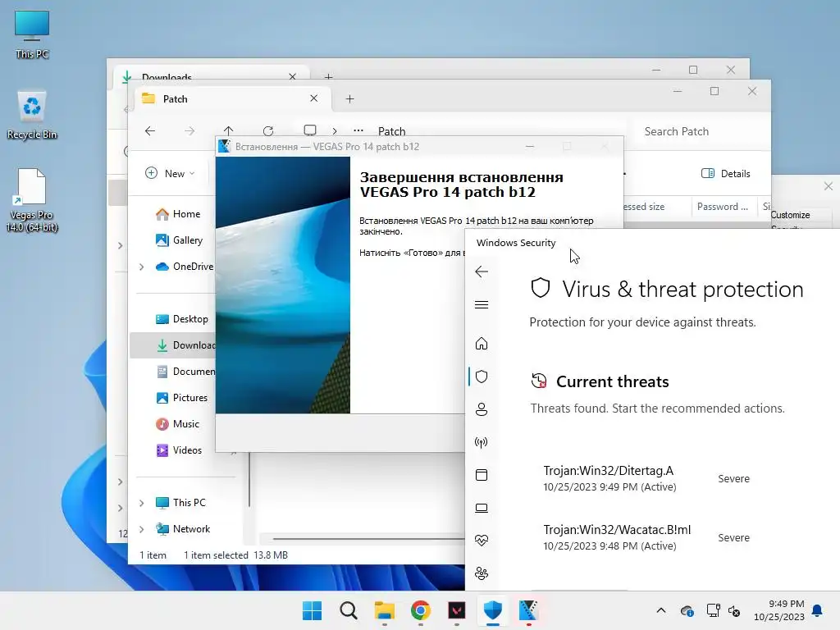Click the muted volume tray icon
This screenshot has width=840, height=630.
pos(734,610)
